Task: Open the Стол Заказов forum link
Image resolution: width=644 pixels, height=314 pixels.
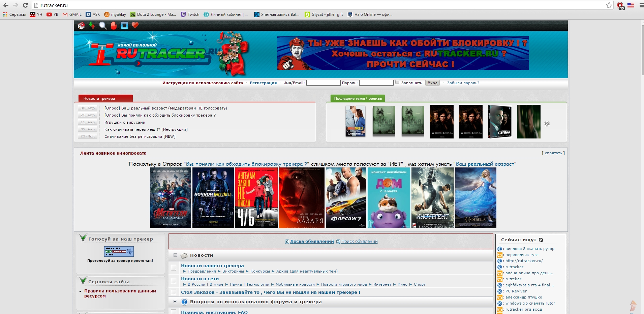Action: 271,292
